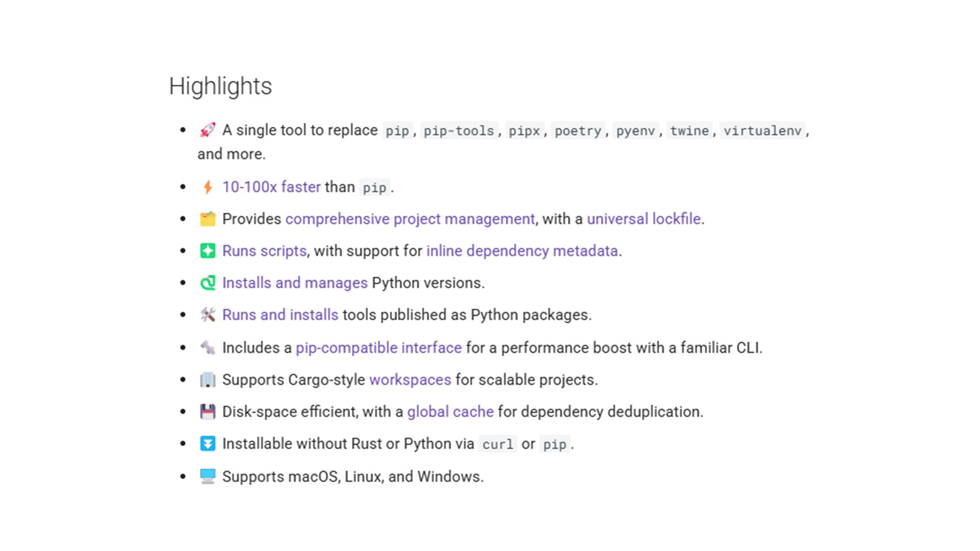The height and width of the screenshot is (551, 980).
Task: Open the Runs scripts link
Action: click(265, 251)
